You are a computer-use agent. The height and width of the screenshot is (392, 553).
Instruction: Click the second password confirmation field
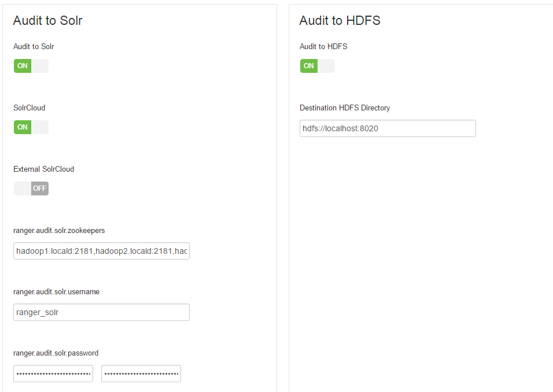[x=141, y=373]
